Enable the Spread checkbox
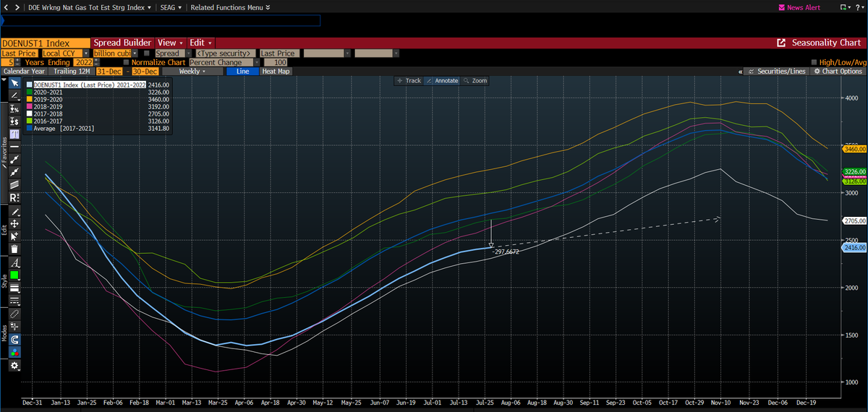 pyautogui.click(x=147, y=53)
